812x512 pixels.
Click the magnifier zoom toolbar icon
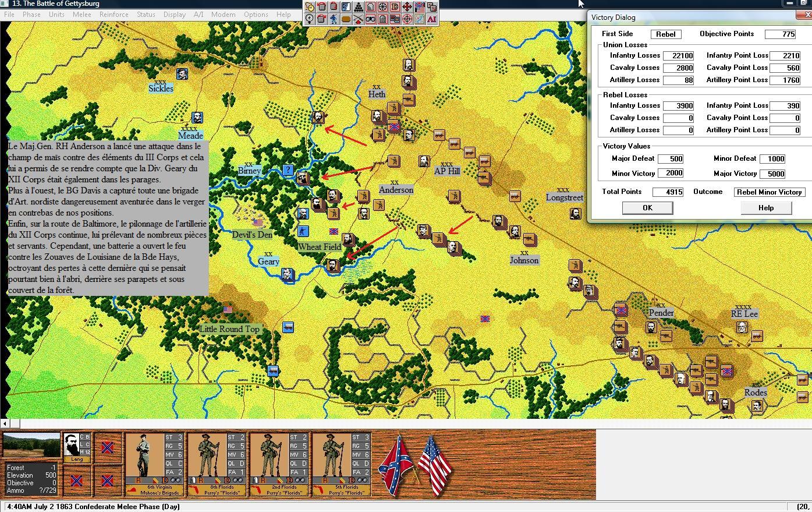(310, 19)
